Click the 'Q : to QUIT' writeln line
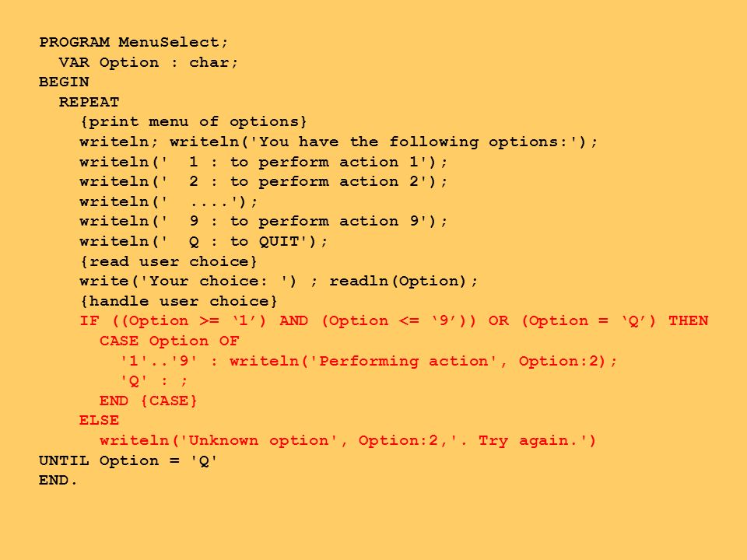747x560 pixels. tap(203, 241)
